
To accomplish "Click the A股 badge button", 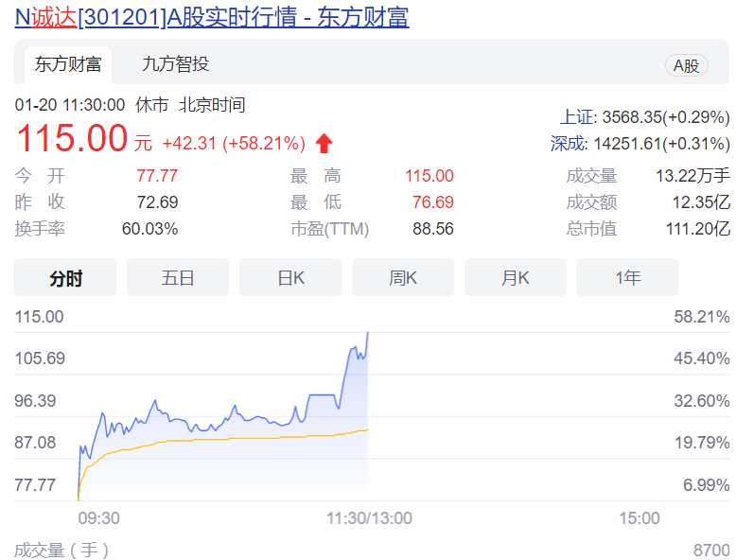I will coord(686,65).
